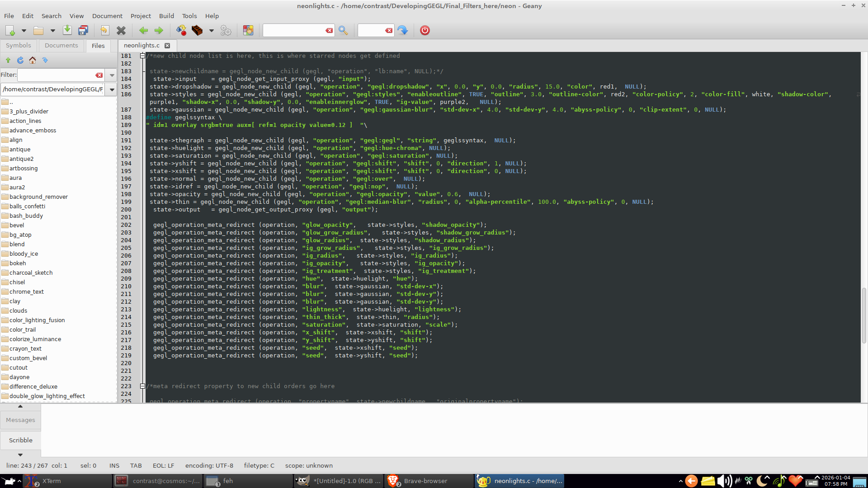Close current file with the X toolbar icon
The width and height of the screenshot is (868, 488).
point(121,30)
